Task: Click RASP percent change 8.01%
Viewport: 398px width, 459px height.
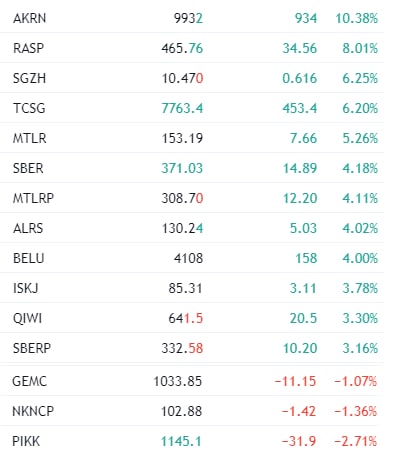Action: 360,48
